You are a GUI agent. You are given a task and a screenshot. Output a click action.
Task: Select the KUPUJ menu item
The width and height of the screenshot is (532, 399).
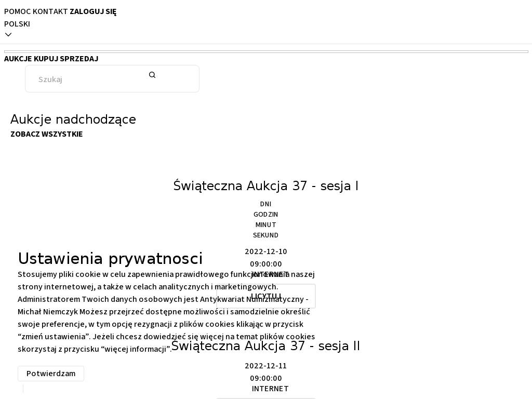point(46,59)
